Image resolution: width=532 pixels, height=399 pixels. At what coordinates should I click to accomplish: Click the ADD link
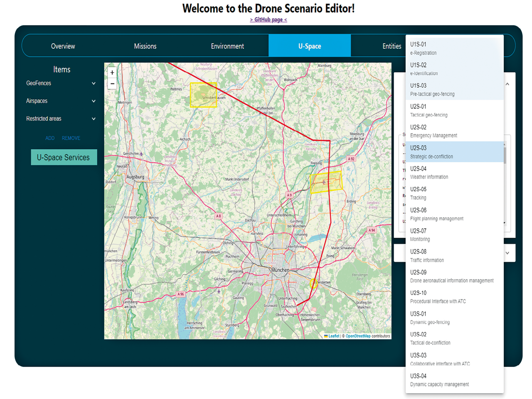point(50,138)
